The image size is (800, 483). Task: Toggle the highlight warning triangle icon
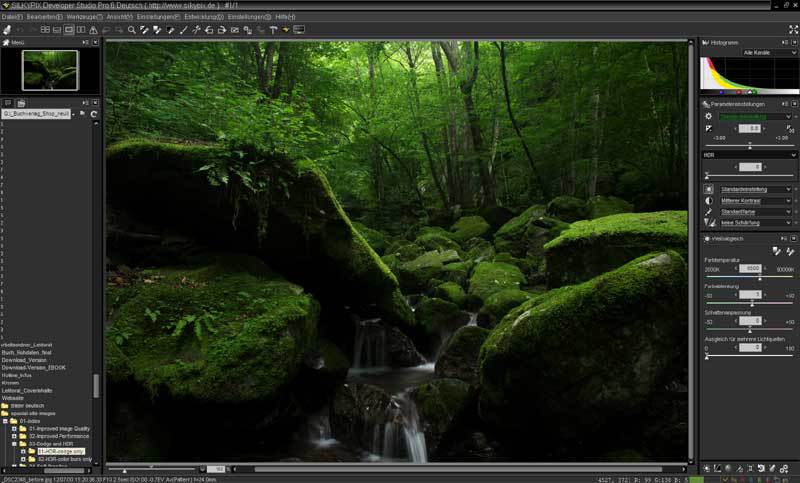(x=93, y=30)
